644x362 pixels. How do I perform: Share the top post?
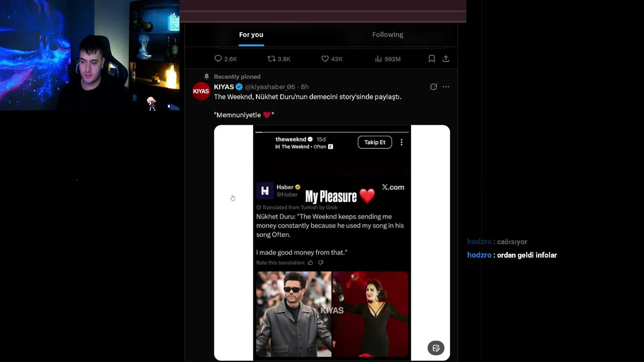[x=446, y=59]
